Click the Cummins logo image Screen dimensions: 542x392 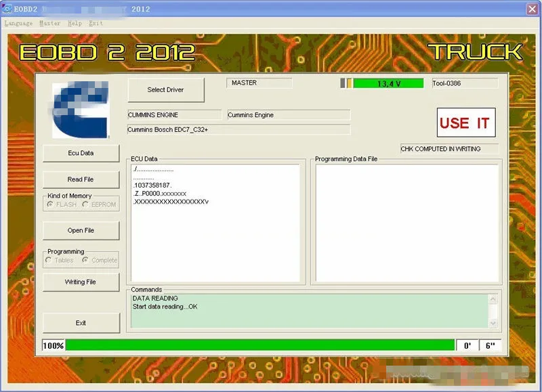(x=81, y=110)
